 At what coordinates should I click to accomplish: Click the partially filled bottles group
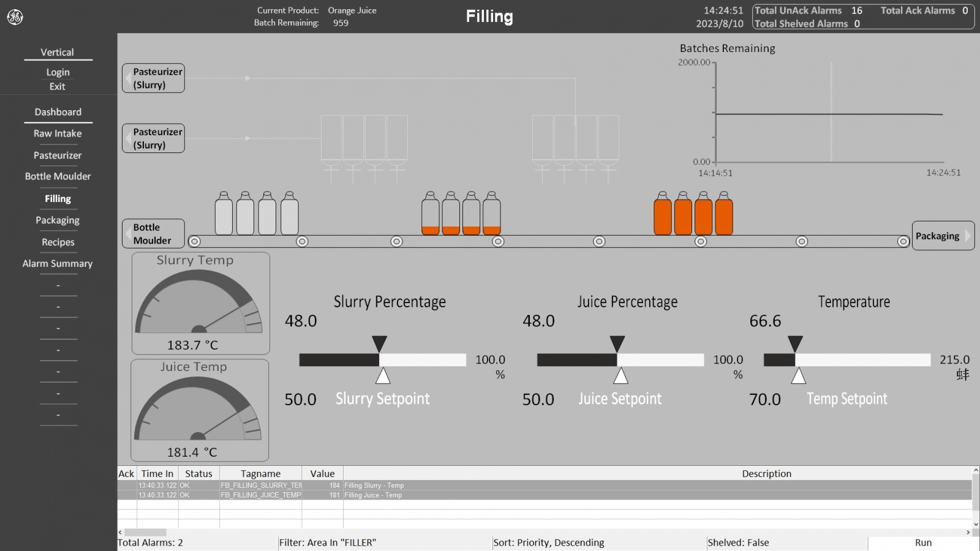click(x=461, y=214)
